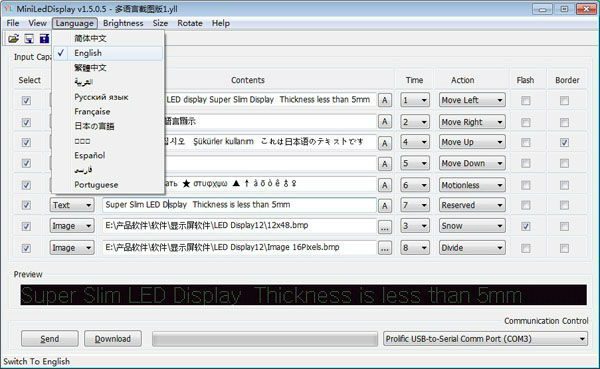Screen dimensions: 600x369
Task: Click the LED preview display panel
Action: [x=303, y=295]
